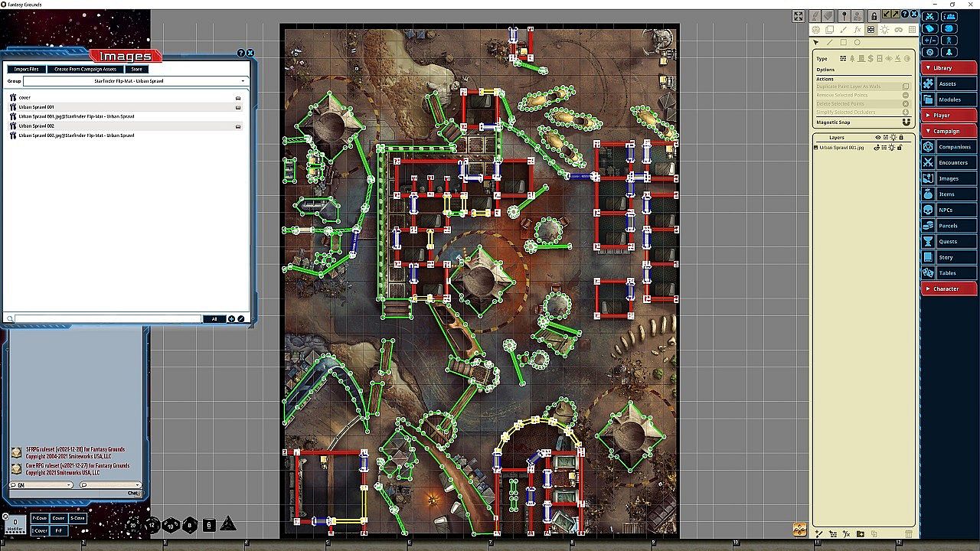Set occluder type to window
980x551 pixels.
point(880,59)
